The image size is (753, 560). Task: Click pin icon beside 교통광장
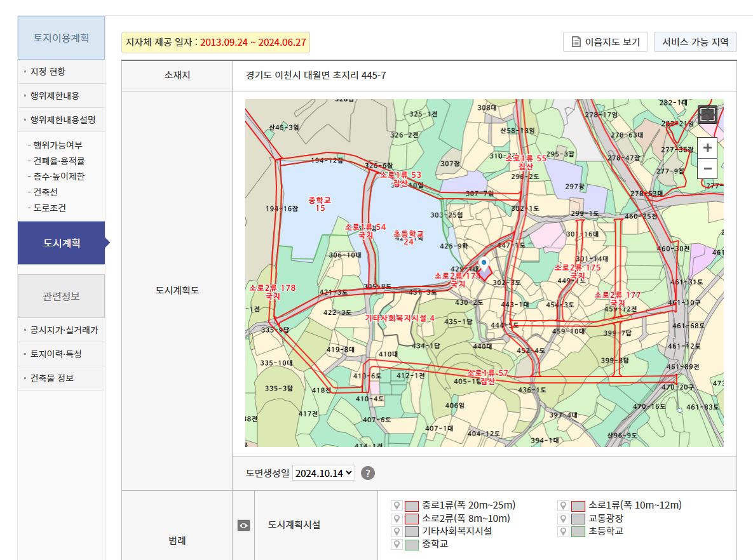click(563, 518)
